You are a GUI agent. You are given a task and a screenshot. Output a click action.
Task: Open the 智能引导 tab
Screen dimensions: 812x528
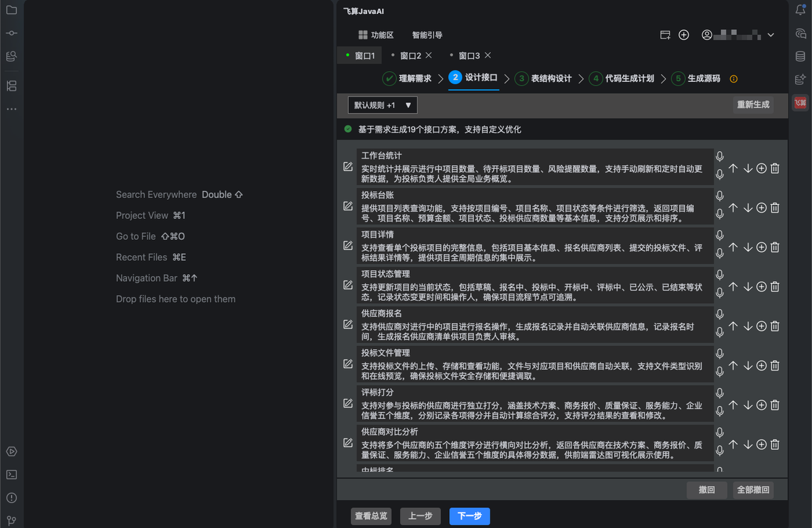pos(427,35)
